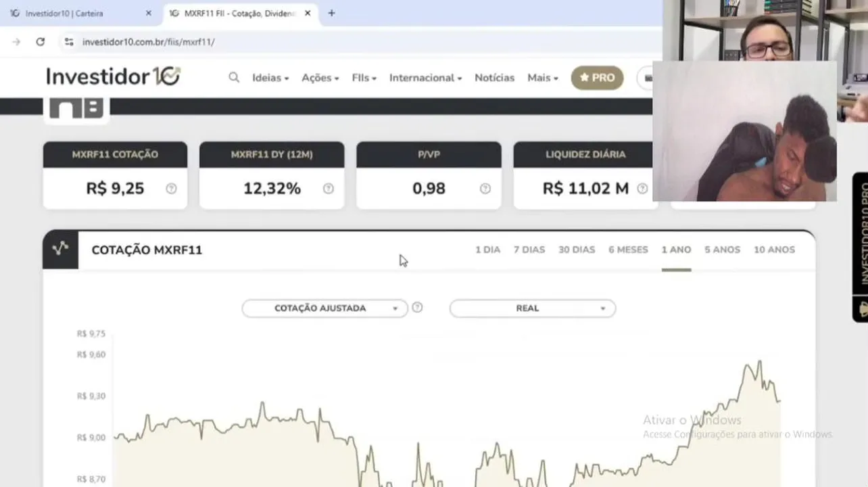Click the R$ 11,02 M liquidity value
Image resolution: width=868 pixels, height=487 pixels.
pos(585,189)
